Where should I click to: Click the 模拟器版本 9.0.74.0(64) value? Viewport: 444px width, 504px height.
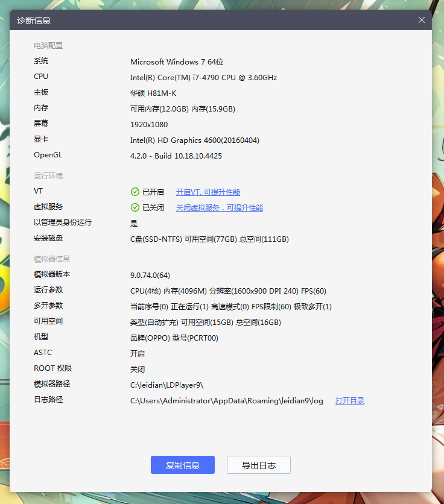tap(150, 276)
